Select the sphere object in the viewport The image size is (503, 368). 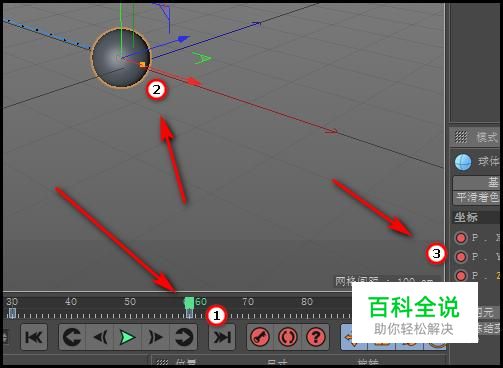click(x=121, y=58)
